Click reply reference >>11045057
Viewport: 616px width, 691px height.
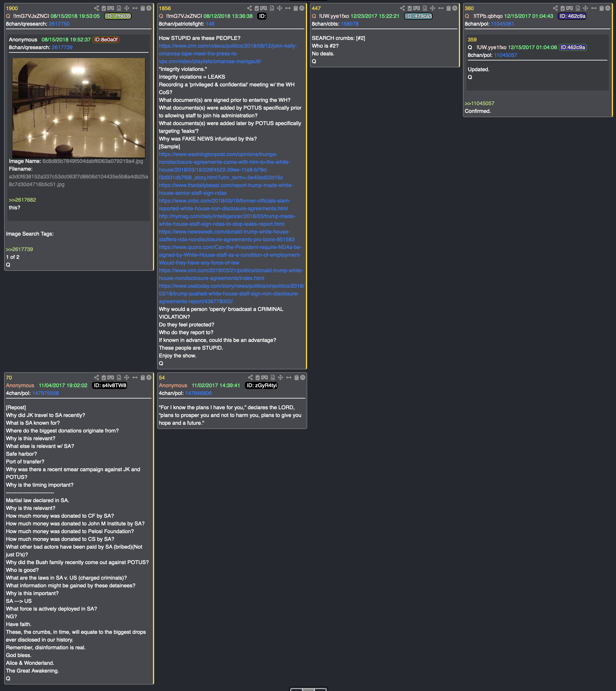click(x=479, y=103)
